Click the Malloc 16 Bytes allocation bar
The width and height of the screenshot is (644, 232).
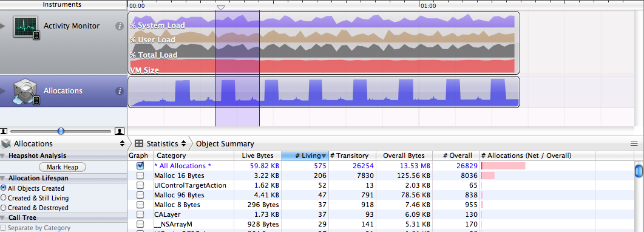tap(488, 176)
